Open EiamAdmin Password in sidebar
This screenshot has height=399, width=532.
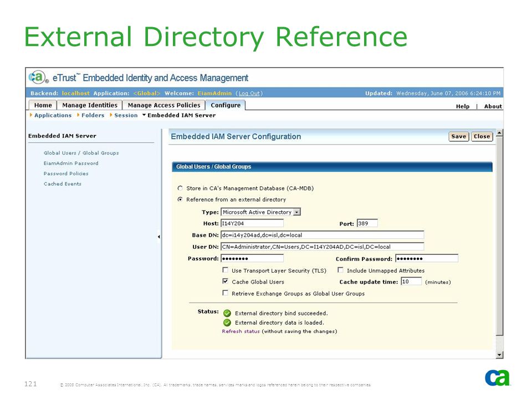click(71, 163)
